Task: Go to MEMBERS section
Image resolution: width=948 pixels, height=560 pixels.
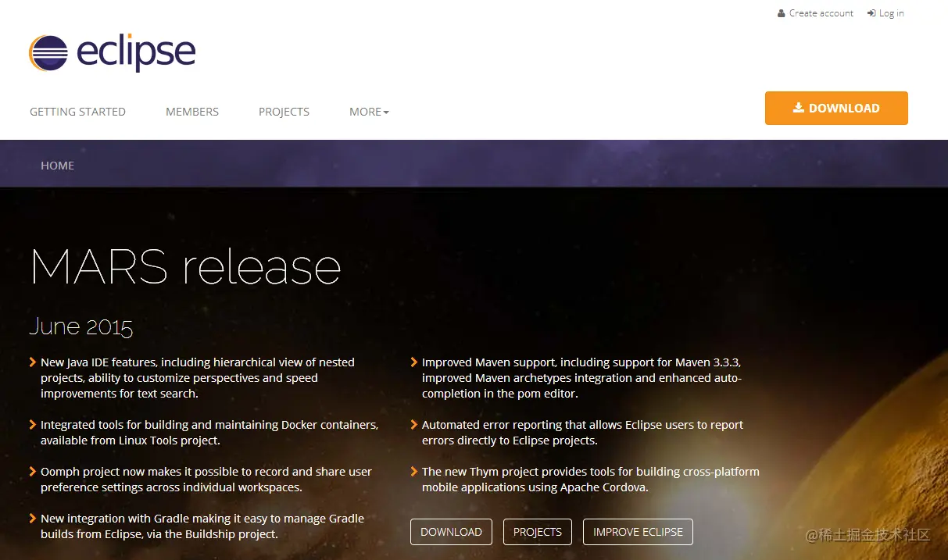Action: pos(192,112)
